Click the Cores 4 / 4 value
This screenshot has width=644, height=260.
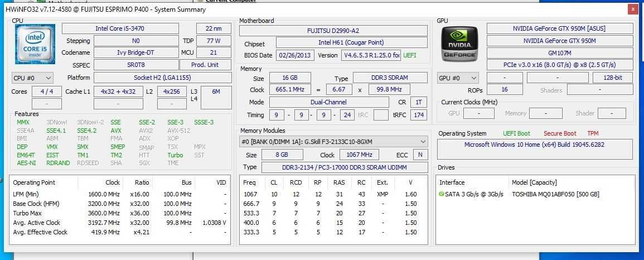point(47,92)
